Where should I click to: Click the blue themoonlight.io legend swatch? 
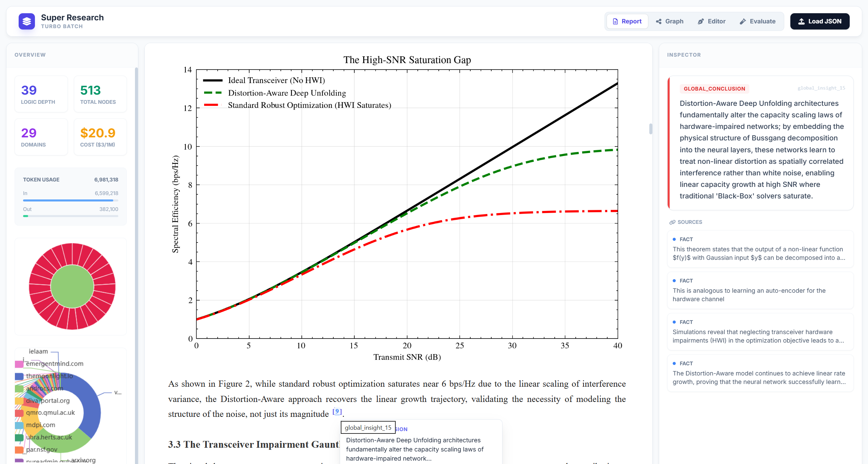click(19, 376)
